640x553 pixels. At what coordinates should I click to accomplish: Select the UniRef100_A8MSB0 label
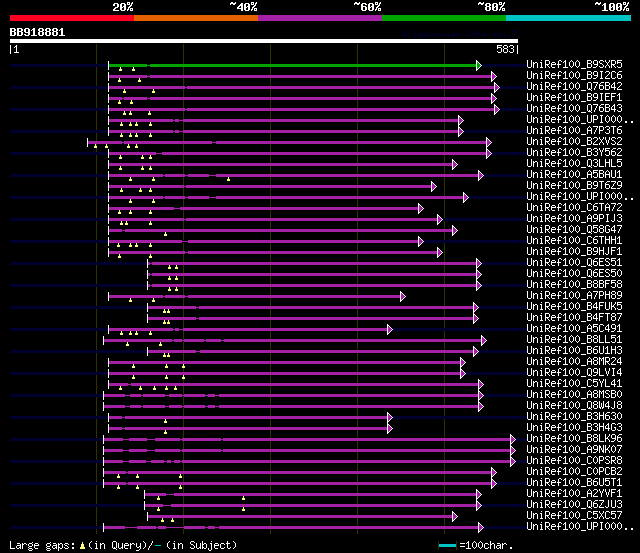574,395
